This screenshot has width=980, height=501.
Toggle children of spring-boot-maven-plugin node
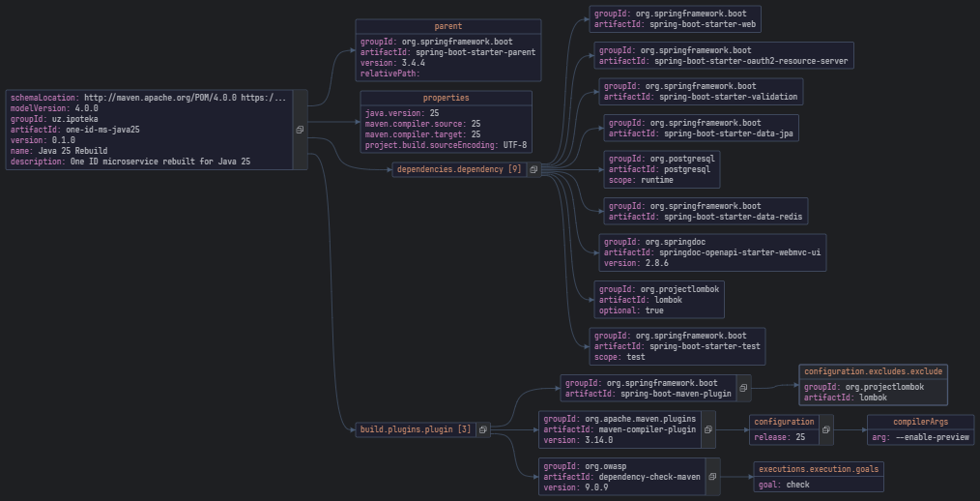tap(742, 388)
